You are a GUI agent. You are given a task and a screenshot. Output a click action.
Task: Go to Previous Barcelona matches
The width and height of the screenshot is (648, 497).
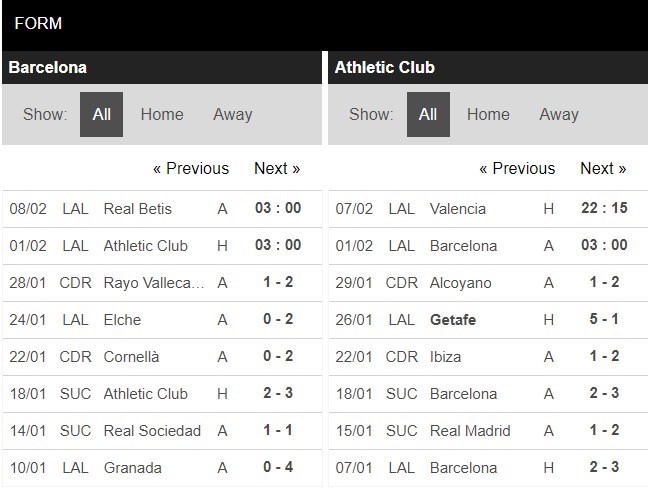click(x=190, y=168)
